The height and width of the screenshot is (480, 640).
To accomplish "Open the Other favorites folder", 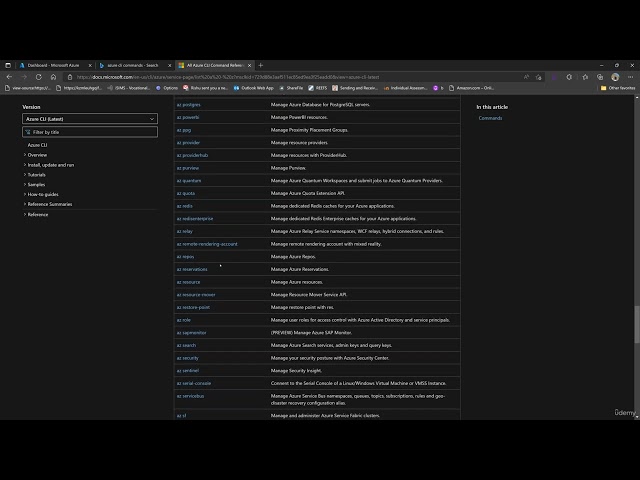I will coord(618,88).
